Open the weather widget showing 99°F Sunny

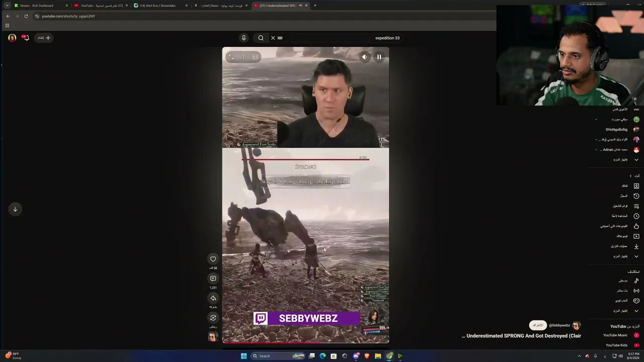click(x=13, y=356)
